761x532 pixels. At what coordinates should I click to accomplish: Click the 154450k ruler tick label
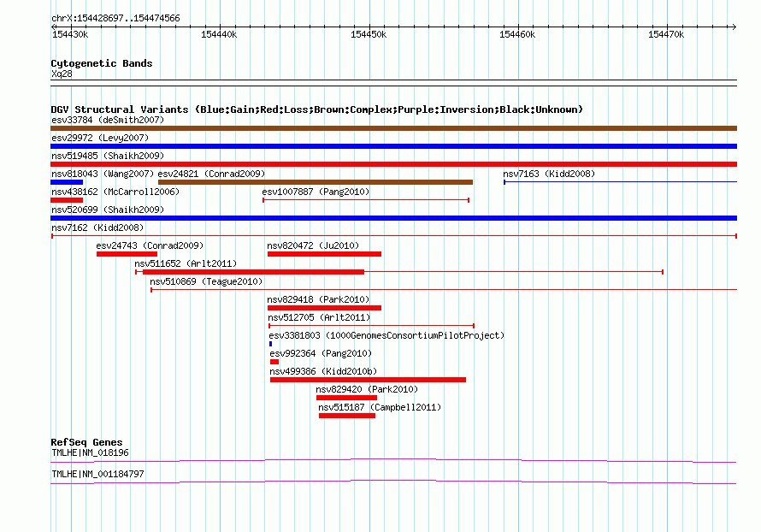pos(369,34)
